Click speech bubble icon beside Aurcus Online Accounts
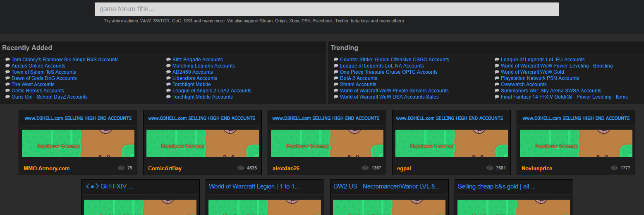Viewport: 644px width, 215px height. (8, 66)
